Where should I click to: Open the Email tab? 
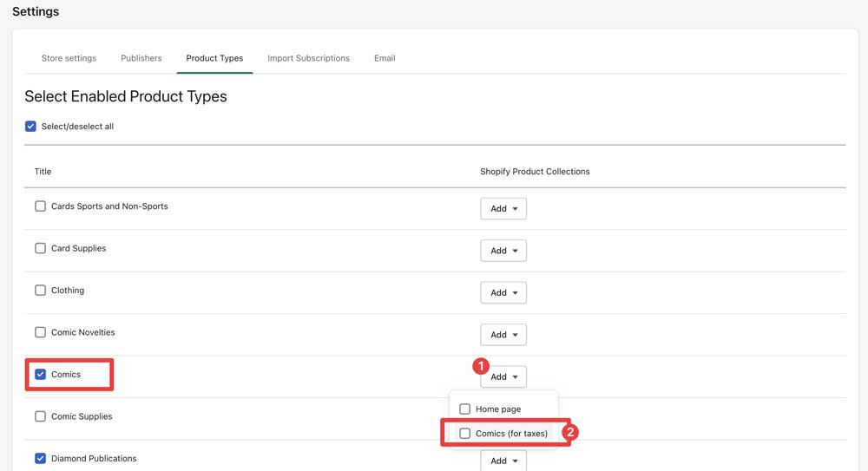pyautogui.click(x=385, y=58)
